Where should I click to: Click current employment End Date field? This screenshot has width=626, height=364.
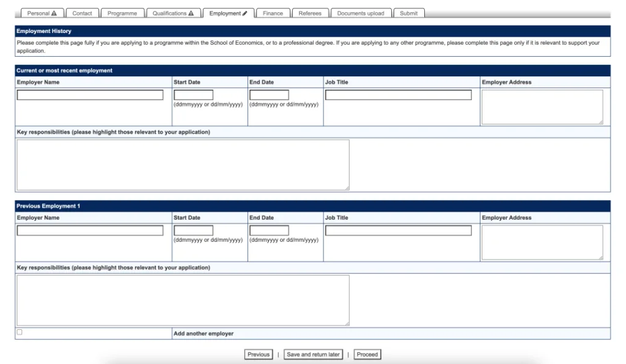click(269, 95)
